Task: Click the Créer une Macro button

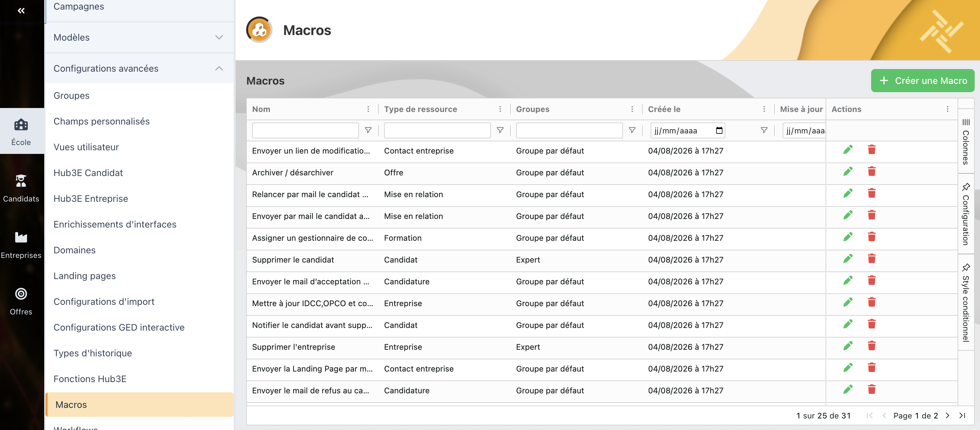Action: click(923, 81)
